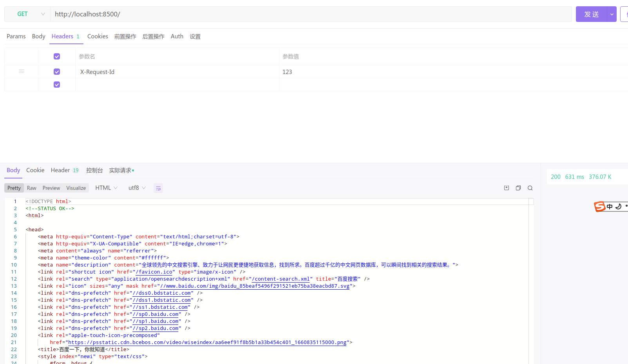
Task: Expand the arrow menu beside 发送
Action: click(612, 14)
